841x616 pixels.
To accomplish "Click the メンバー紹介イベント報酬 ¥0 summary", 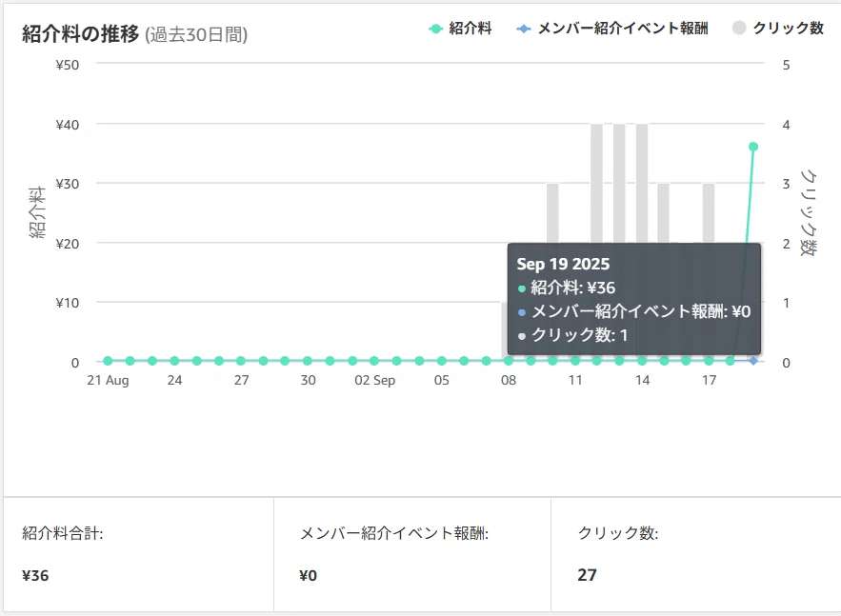I will [x=308, y=575].
